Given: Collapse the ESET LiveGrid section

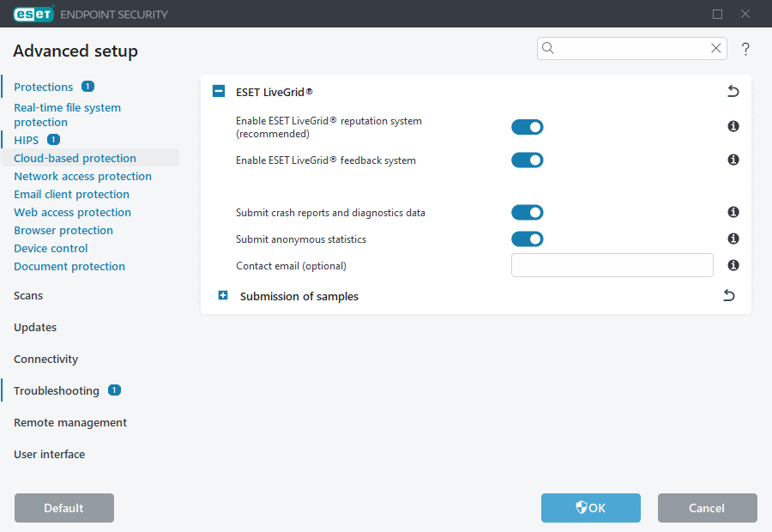Looking at the screenshot, I should click(x=218, y=91).
